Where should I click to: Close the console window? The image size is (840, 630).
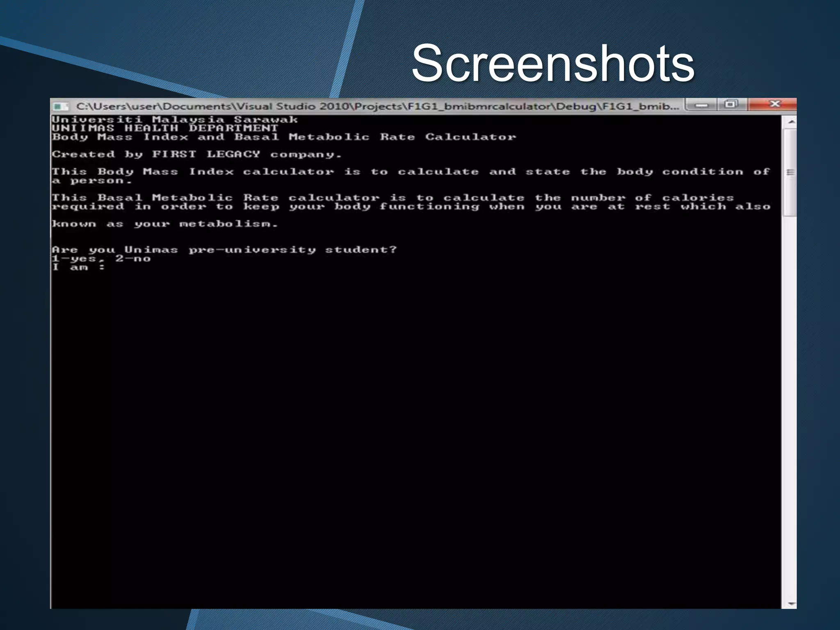coord(773,104)
